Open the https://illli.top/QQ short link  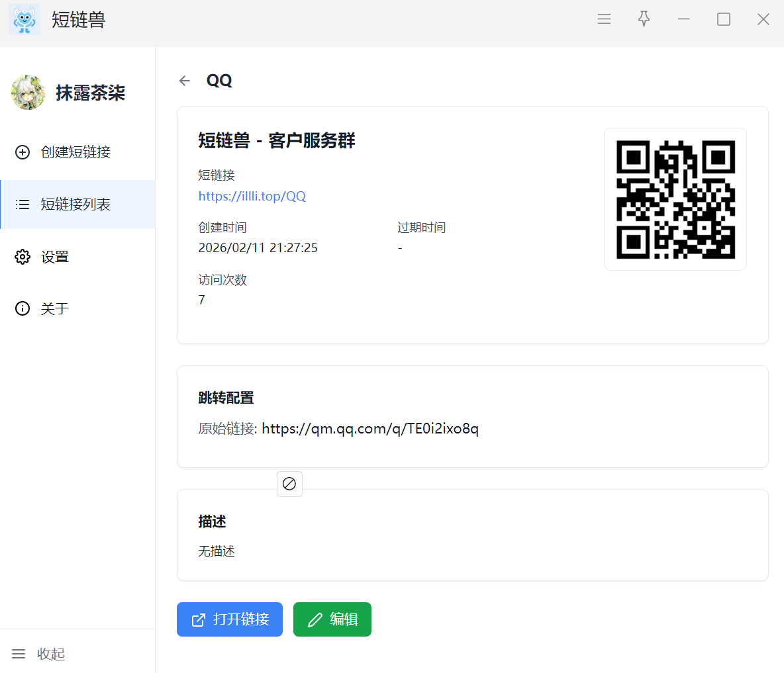click(252, 196)
